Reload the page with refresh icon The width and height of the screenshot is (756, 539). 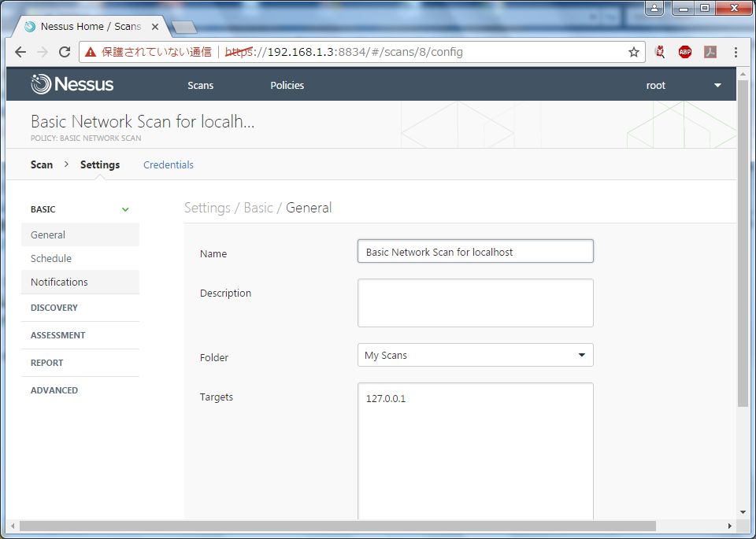coord(65,52)
